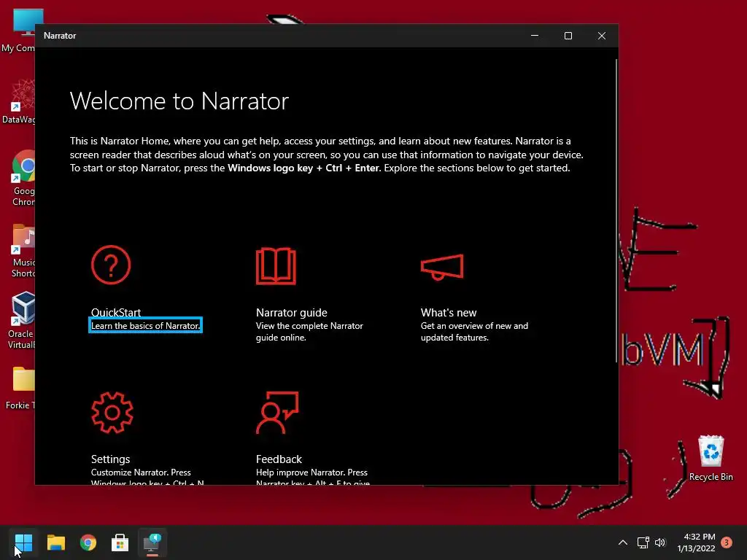Screen dimensions: 747x560
Task: Click 'Customize Narrator. Press' description text
Action: (141, 472)
